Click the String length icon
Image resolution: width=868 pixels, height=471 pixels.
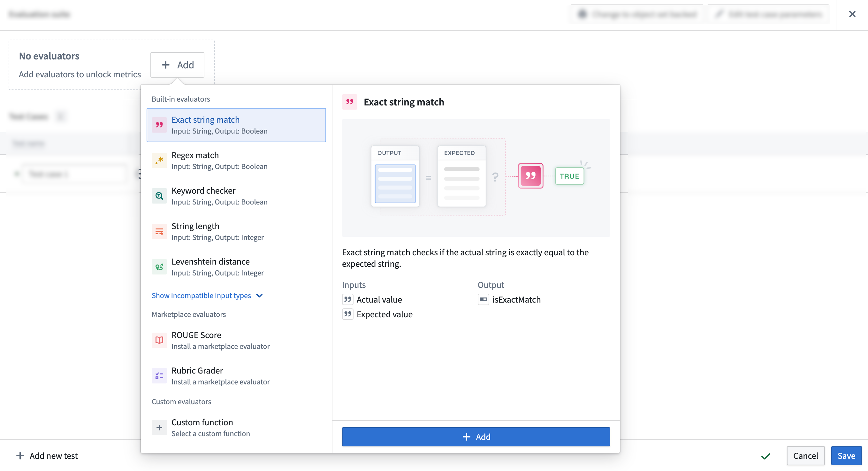coord(159,232)
